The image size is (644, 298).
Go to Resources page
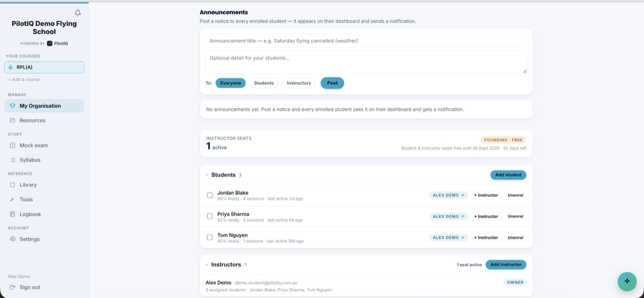tap(44, 120)
